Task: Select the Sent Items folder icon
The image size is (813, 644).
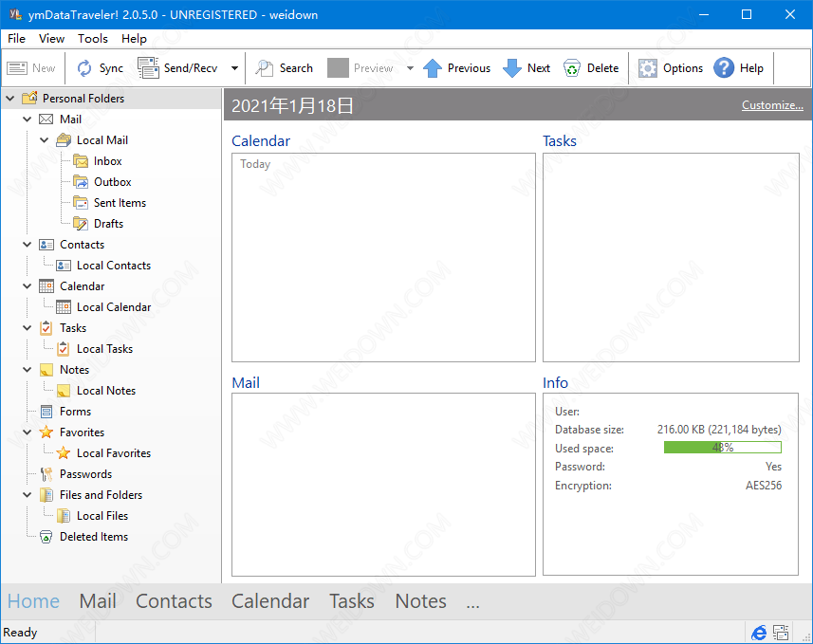Action: [81, 203]
